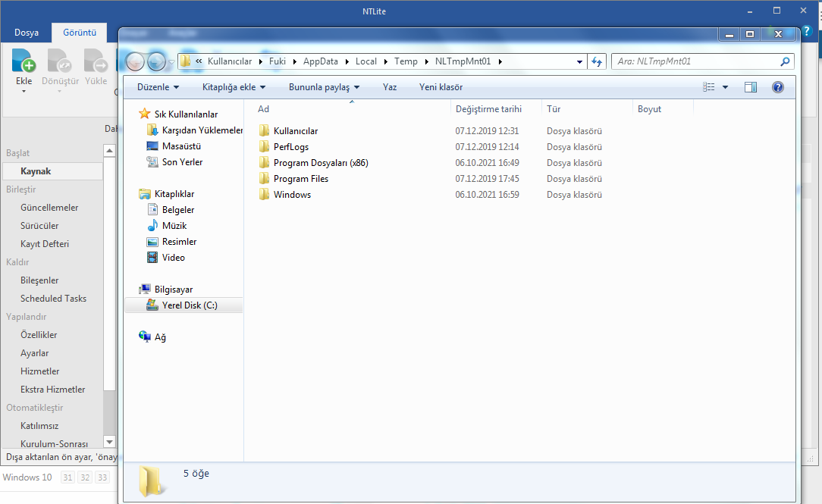
Task: Open Explorer help question-mark icon
Action: 778,87
